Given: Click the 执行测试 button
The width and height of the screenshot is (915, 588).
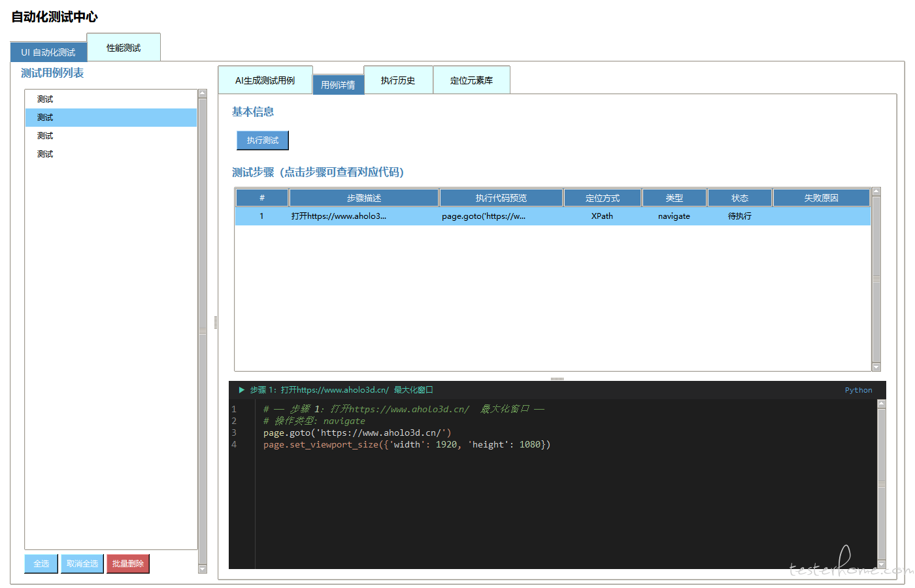Looking at the screenshot, I should pos(262,140).
